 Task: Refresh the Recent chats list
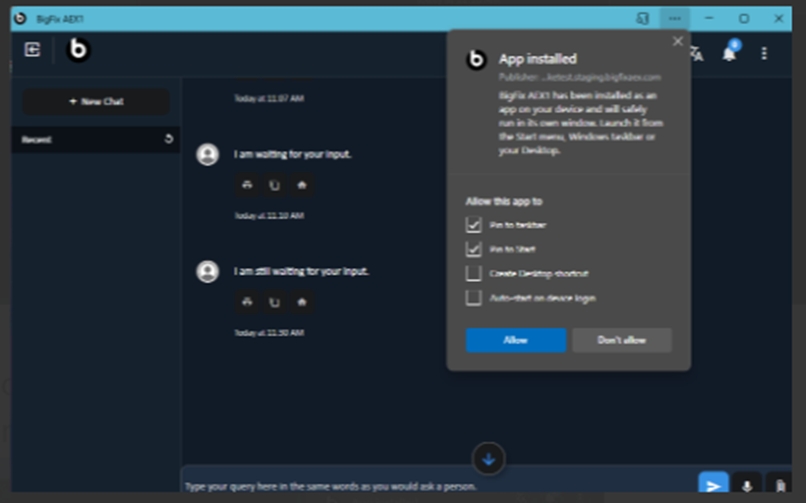point(168,139)
